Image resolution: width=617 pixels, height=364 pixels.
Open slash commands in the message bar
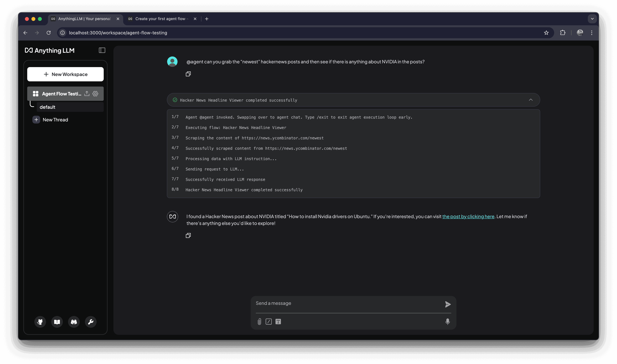269,322
